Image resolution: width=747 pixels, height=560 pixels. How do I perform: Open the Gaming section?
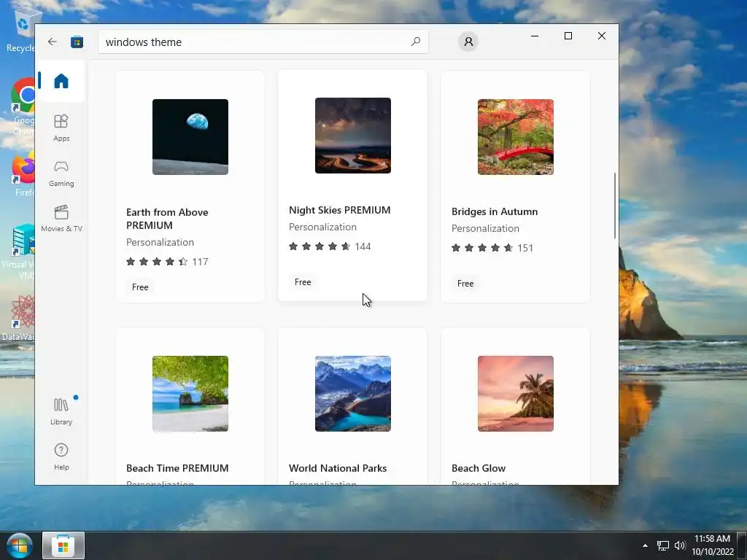pos(61,174)
